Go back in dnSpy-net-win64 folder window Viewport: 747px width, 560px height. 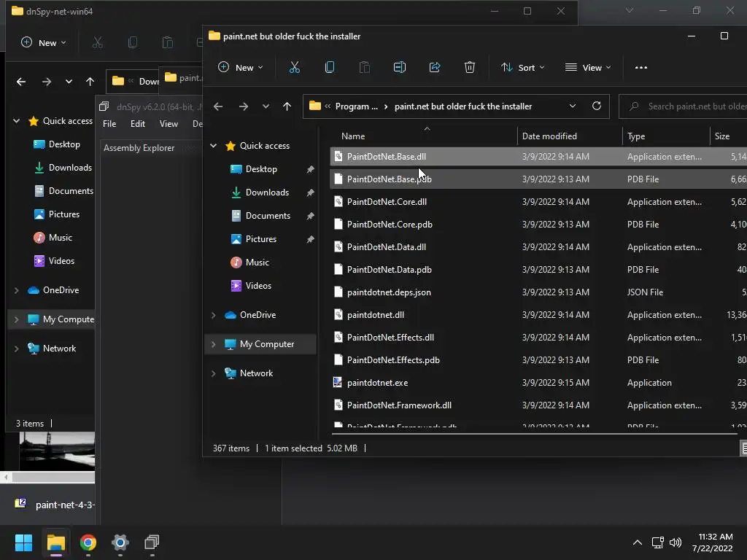click(21, 82)
